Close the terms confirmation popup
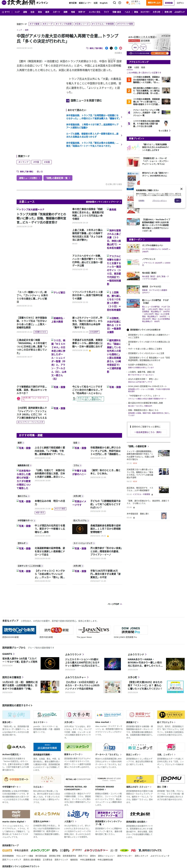 pyautogui.click(x=181, y=189)
